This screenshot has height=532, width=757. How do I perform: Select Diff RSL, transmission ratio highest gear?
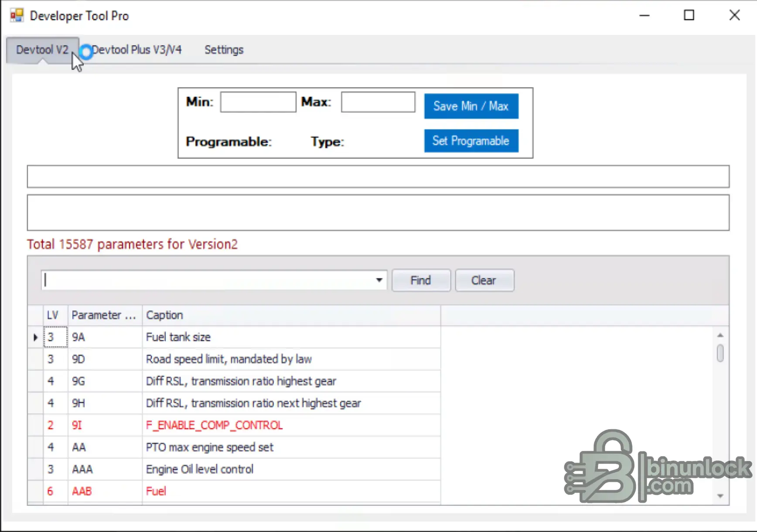click(291, 381)
